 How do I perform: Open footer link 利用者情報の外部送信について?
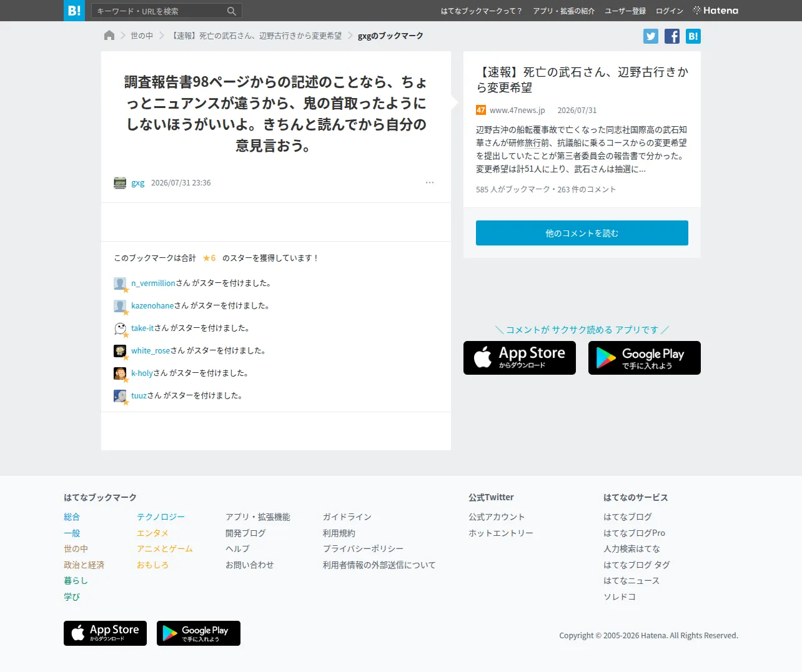379,565
